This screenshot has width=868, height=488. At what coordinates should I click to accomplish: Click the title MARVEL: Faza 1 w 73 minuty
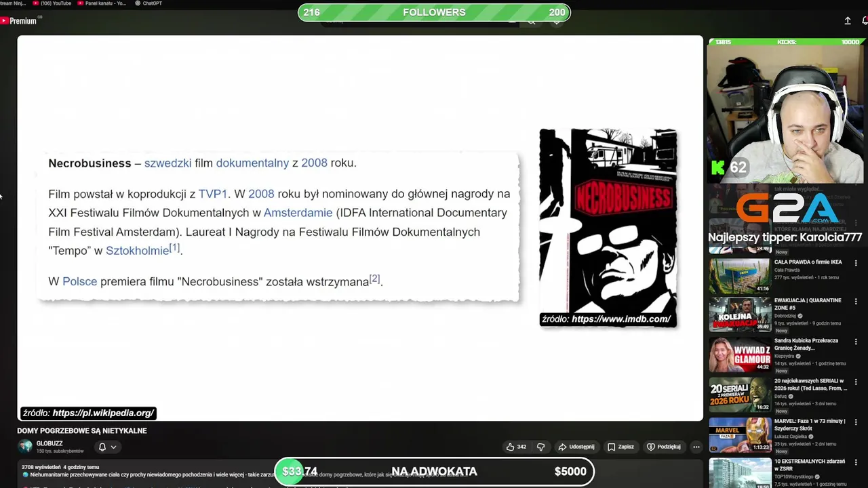click(x=810, y=425)
